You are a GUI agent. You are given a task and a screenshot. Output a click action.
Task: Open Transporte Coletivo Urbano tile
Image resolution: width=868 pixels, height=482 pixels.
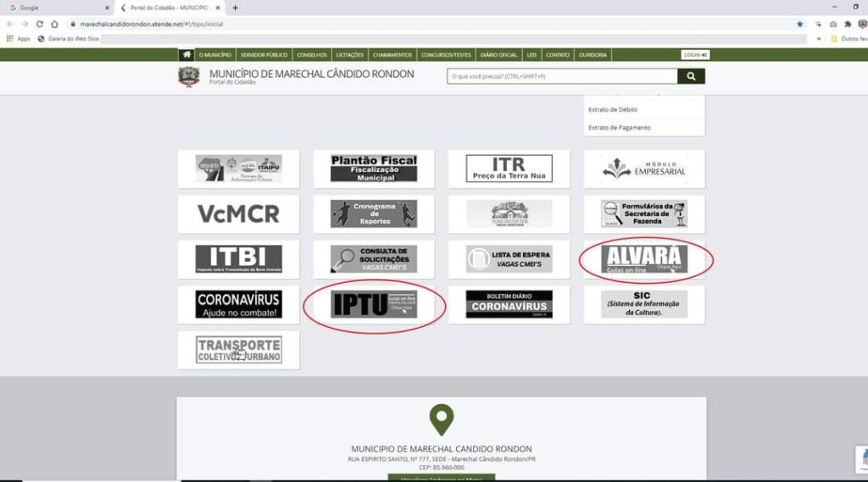238,350
